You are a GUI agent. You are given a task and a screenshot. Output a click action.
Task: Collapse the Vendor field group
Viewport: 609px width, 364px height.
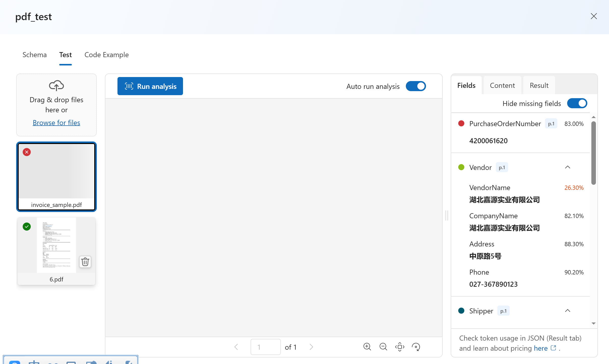567,167
